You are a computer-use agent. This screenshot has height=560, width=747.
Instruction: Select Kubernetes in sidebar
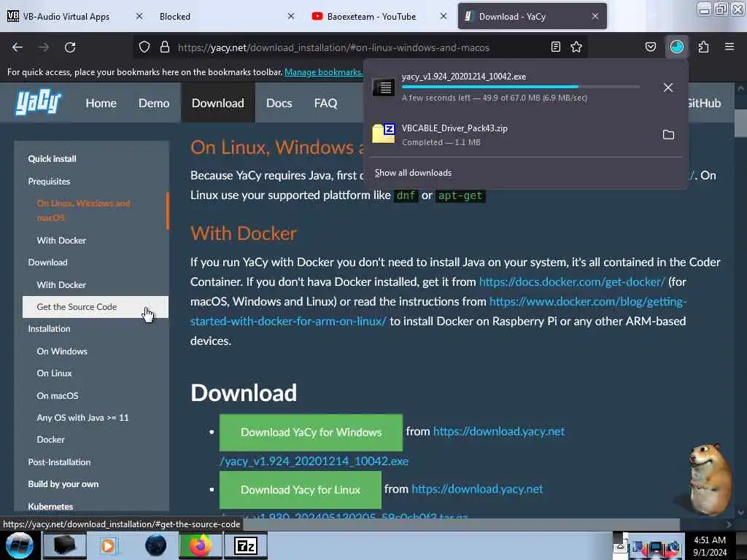[x=50, y=506]
